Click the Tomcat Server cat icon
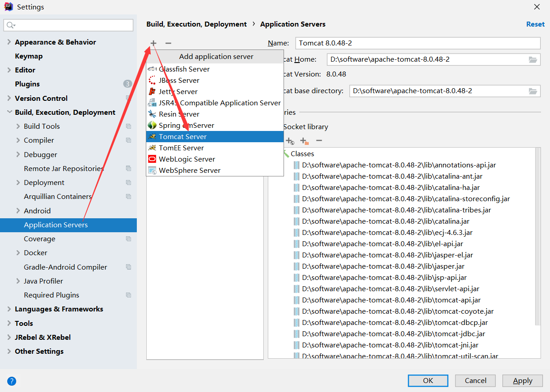 [x=152, y=136]
